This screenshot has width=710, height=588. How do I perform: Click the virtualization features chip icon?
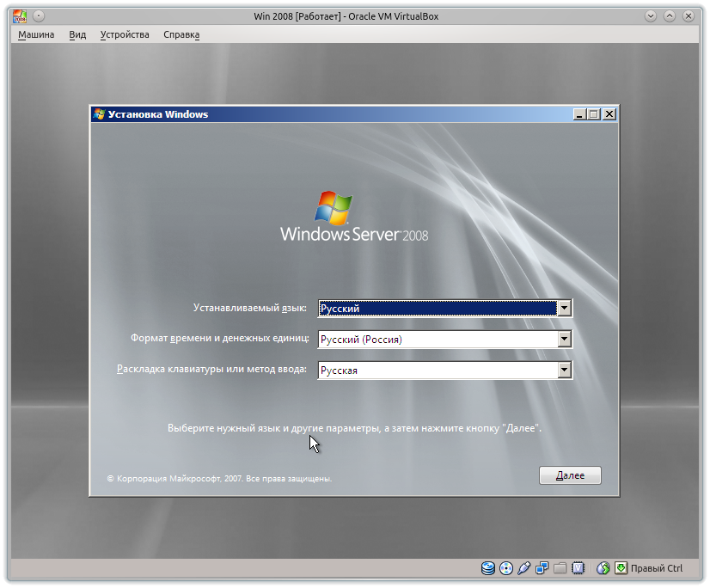[x=577, y=567]
